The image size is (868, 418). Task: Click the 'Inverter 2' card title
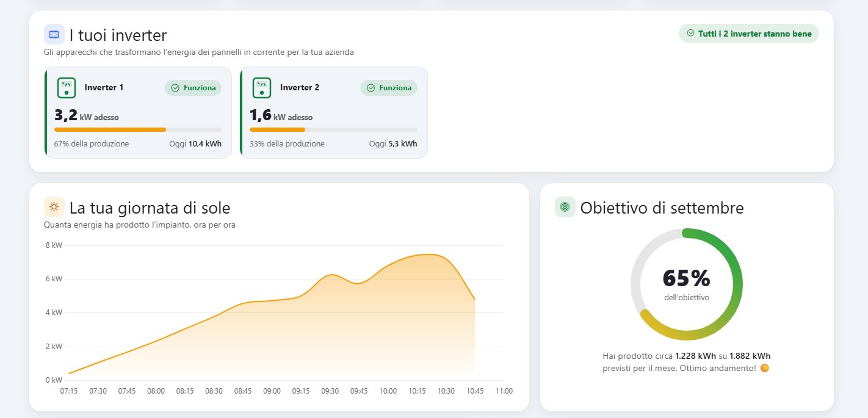coord(300,88)
